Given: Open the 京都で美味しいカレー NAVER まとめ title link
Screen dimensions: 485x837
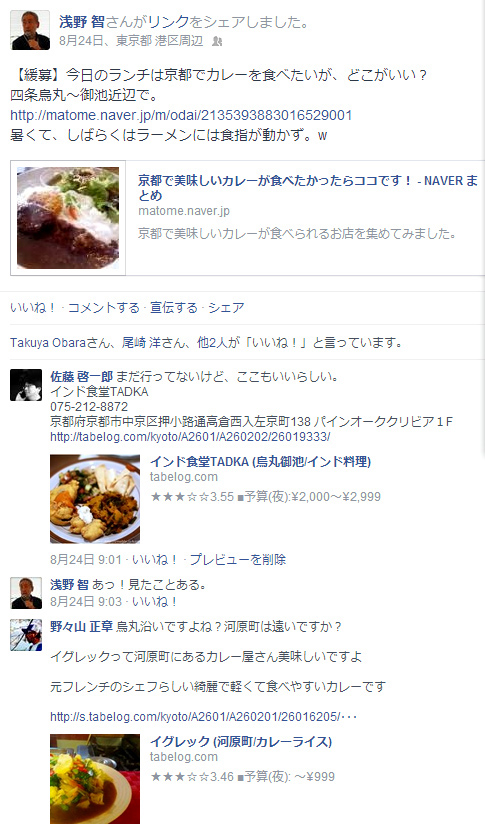Looking at the screenshot, I should 308,188.
